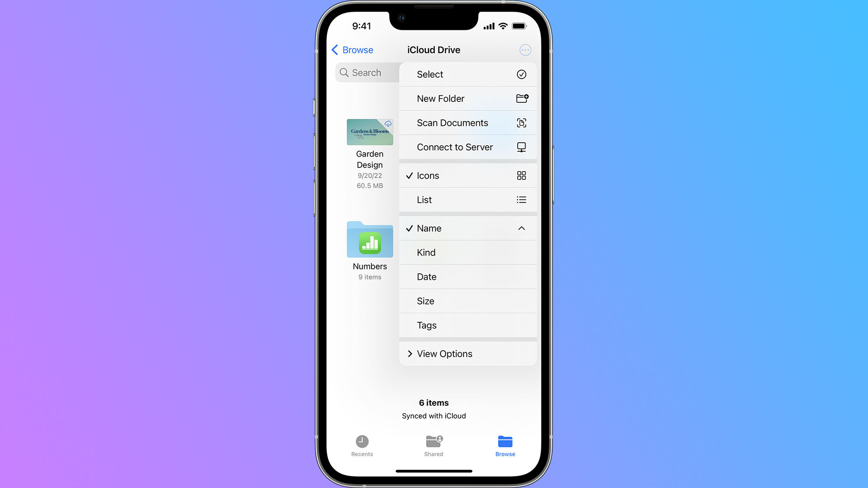Click the Icons grid view icon
868x488 pixels.
522,175
